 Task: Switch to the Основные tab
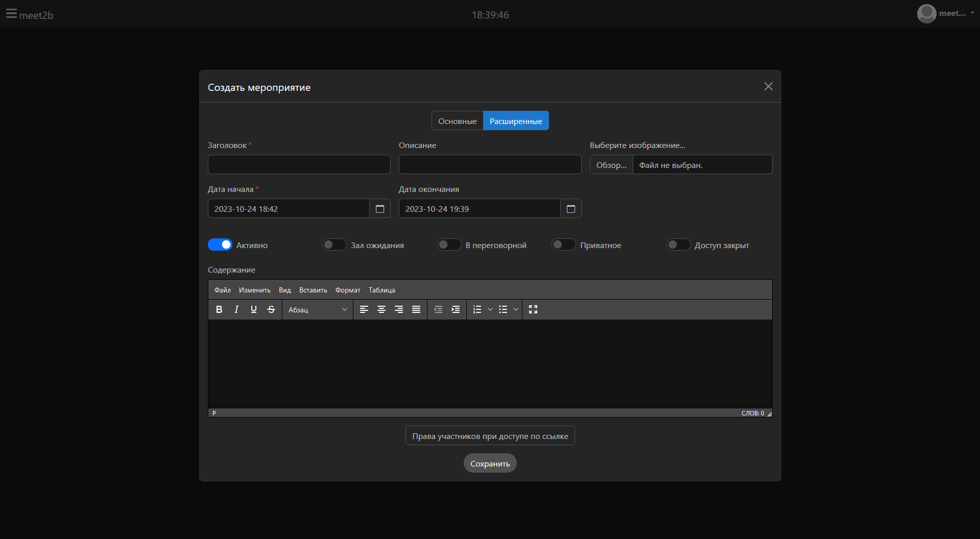pos(457,121)
